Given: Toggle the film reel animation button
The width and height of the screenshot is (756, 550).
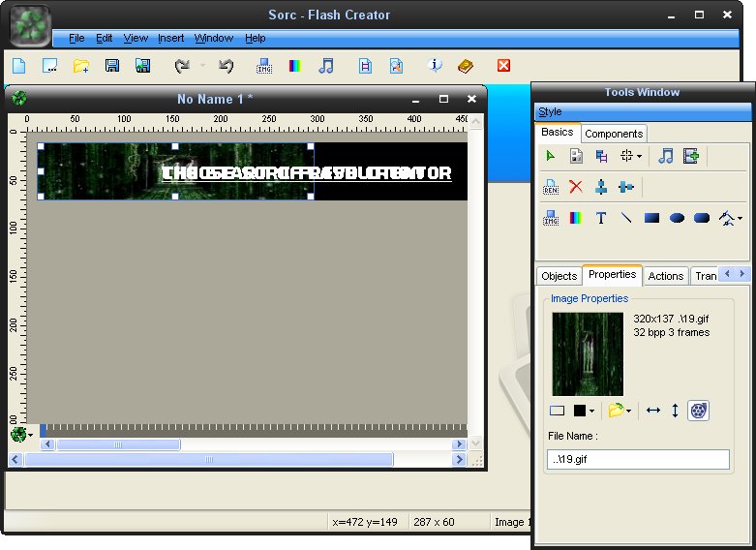Looking at the screenshot, I should (698, 411).
